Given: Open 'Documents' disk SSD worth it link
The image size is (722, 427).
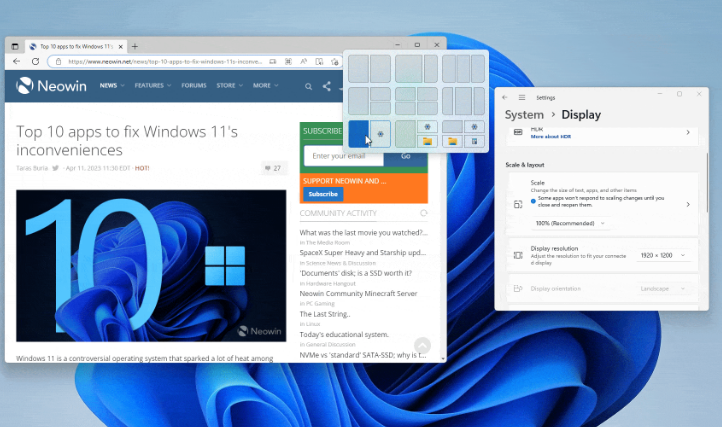Looking at the screenshot, I should coord(355,273).
